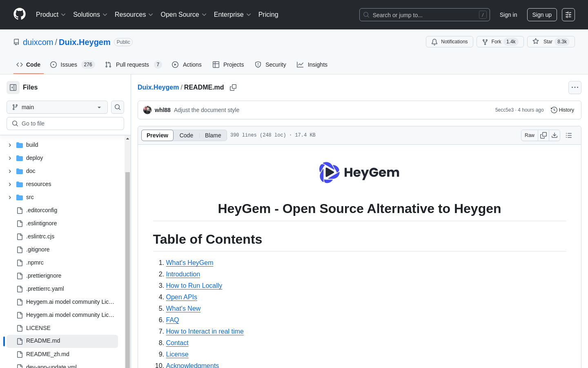This screenshot has height=368, width=588.
Task: Open the more file actions ellipsis menu
Action: coord(575,88)
